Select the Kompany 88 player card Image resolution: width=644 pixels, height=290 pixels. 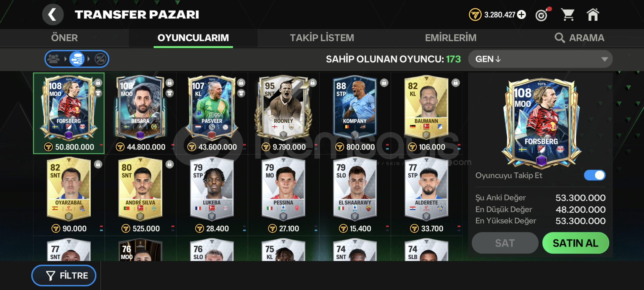(355, 113)
